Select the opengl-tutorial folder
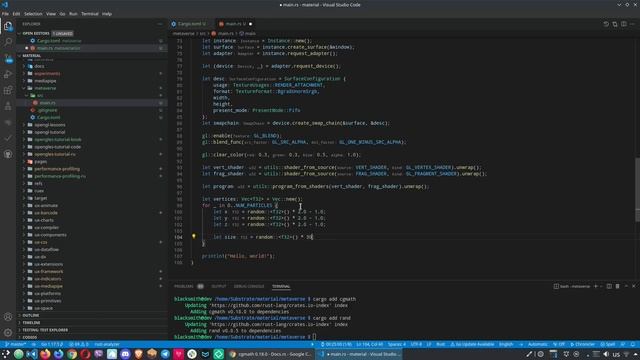Viewport: 640px width, 360px height. tap(50, 132)
